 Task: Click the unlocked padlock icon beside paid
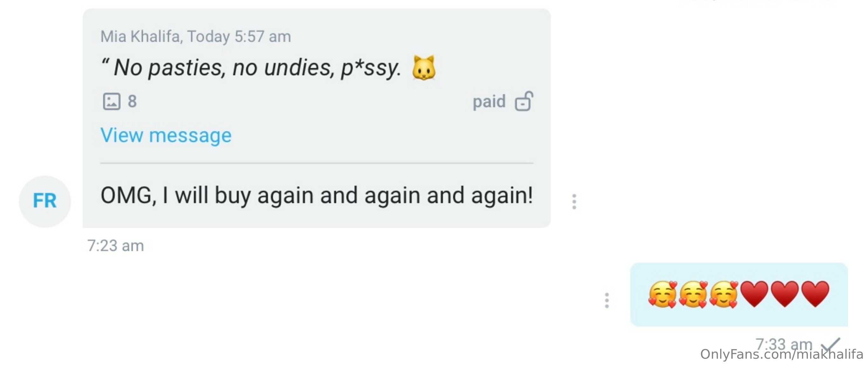tap(524, 101)
